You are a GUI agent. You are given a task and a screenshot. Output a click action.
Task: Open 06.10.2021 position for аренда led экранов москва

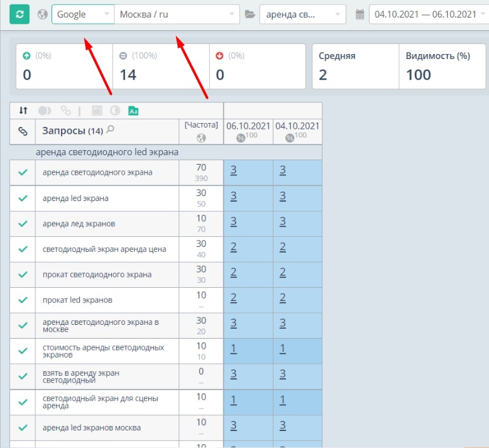point(234,425)
